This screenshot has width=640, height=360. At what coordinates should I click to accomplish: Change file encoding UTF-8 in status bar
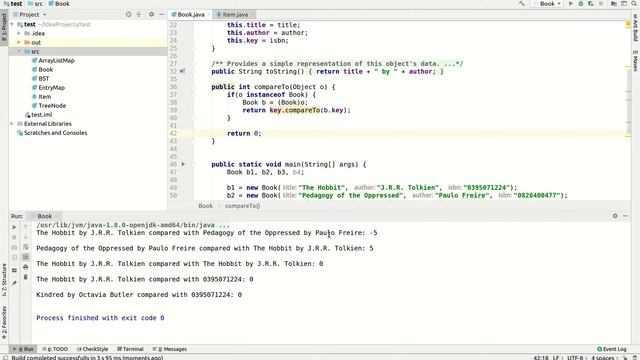click(575, 358)
